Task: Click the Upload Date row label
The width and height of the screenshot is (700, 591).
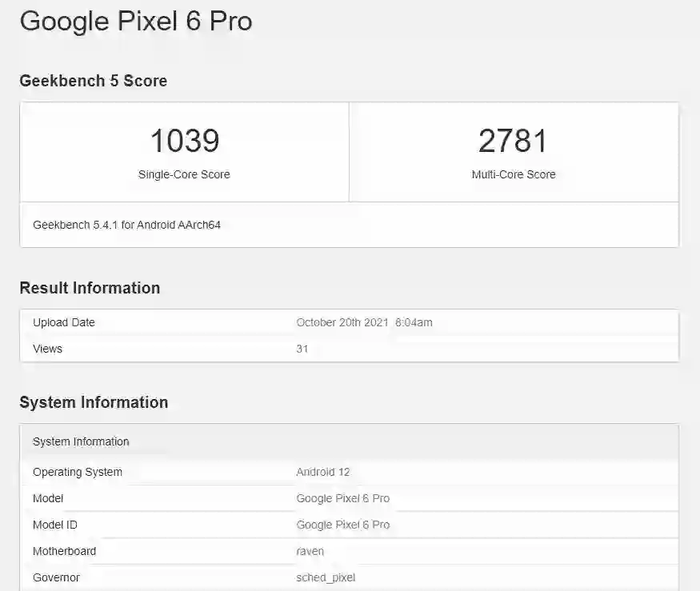Action: tap(64, 323)
